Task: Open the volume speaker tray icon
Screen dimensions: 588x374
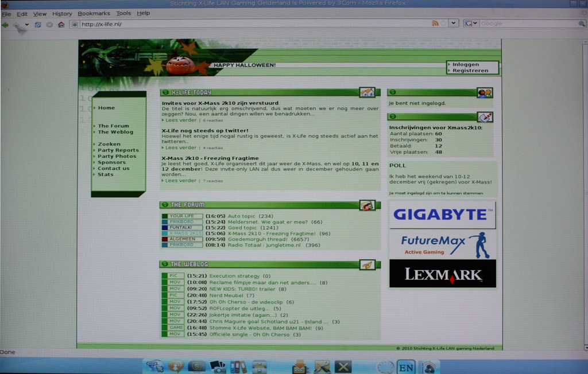Action: [428, 367]
